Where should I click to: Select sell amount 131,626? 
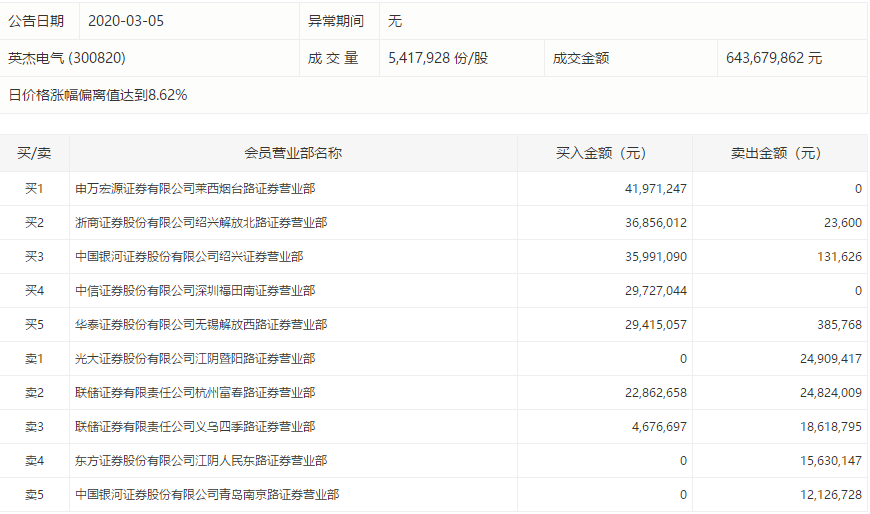click(839, 256)
